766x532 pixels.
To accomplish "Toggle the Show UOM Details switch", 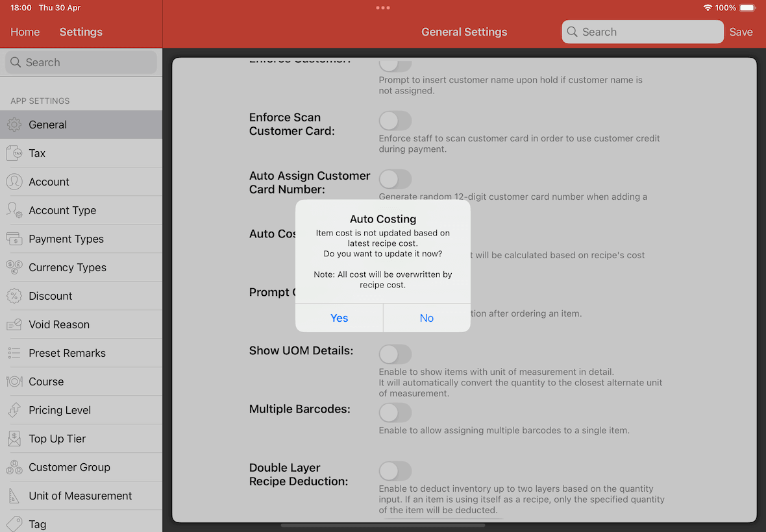I will [x=395, y=354].
